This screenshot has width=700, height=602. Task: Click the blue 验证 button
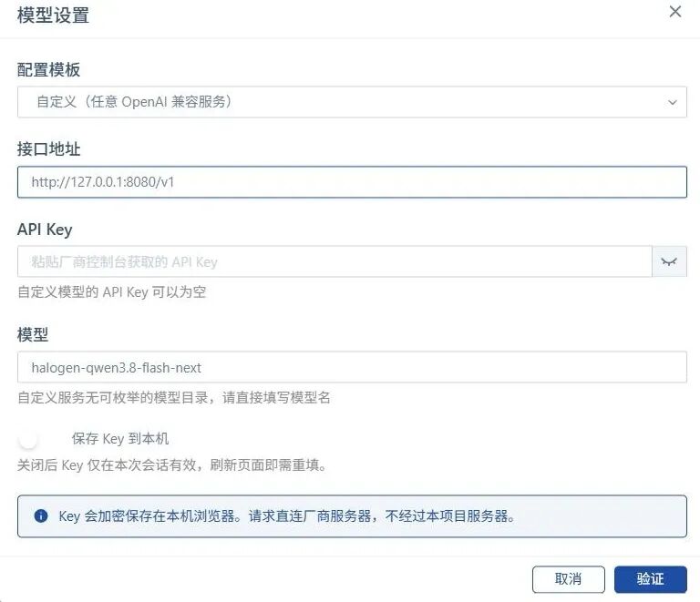650,579
